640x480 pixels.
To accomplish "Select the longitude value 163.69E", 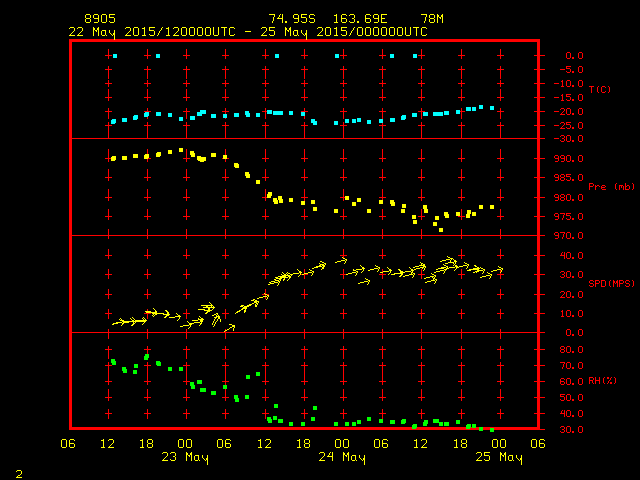I will coord(360,19).
